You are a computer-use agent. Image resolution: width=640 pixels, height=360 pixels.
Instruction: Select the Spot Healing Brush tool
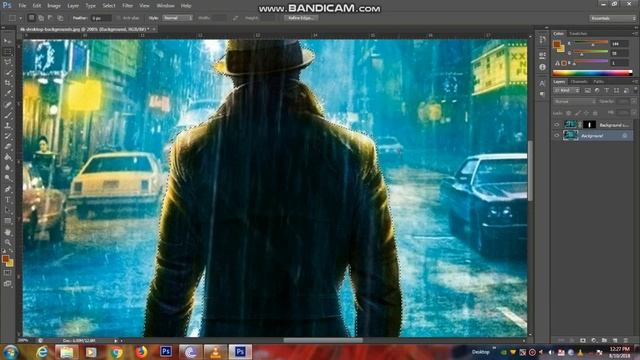coord(7,104)
